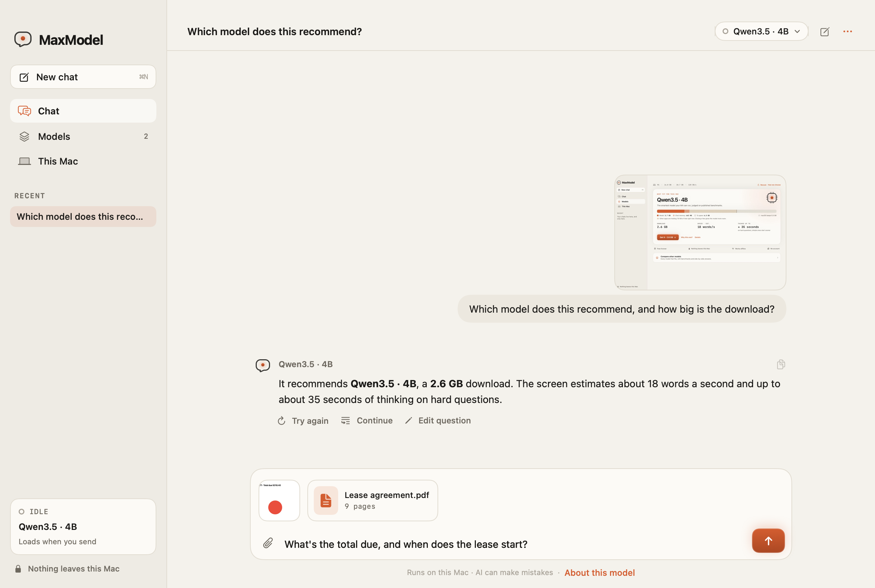Copy the assistant's response with the copy icon
This screenshot has width=875, height=588.
[780, 365]
